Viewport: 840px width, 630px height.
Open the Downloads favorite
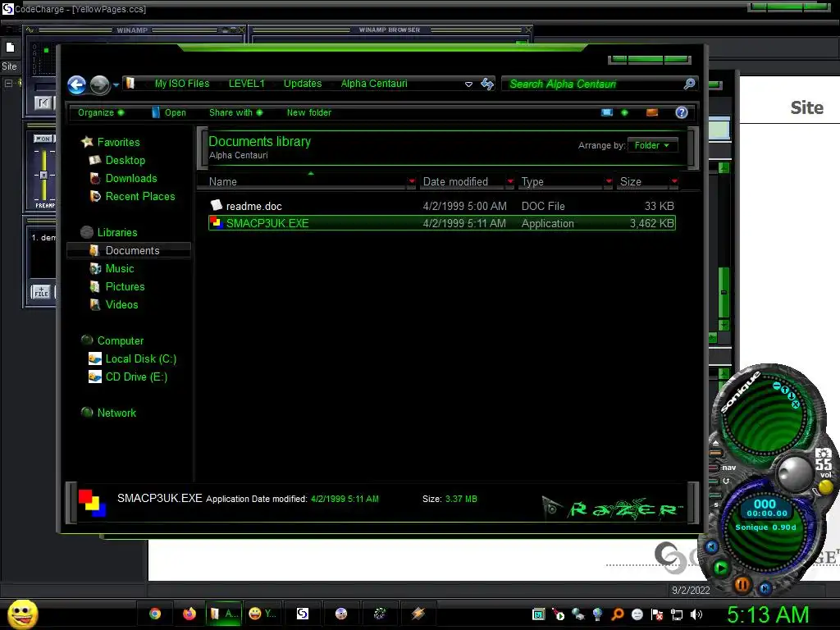(131, 178)
